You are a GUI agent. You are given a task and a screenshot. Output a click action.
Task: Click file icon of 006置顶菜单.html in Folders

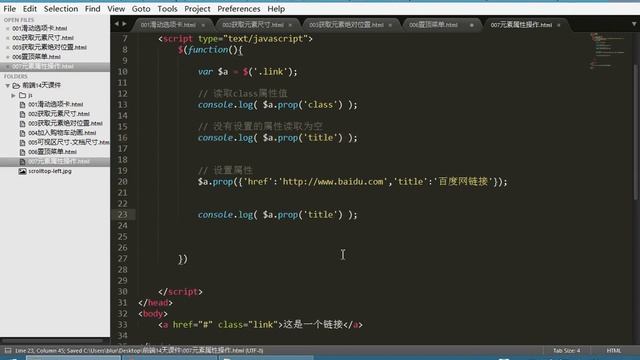22,152
